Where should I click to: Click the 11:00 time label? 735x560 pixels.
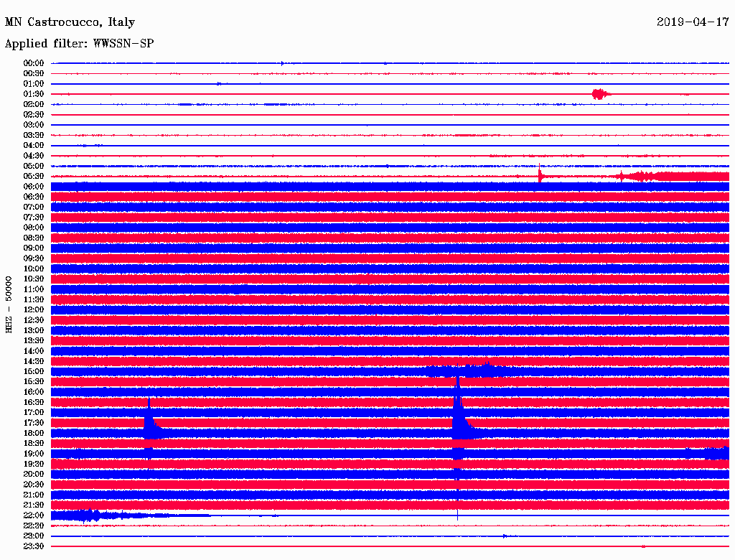click(34, 289)
